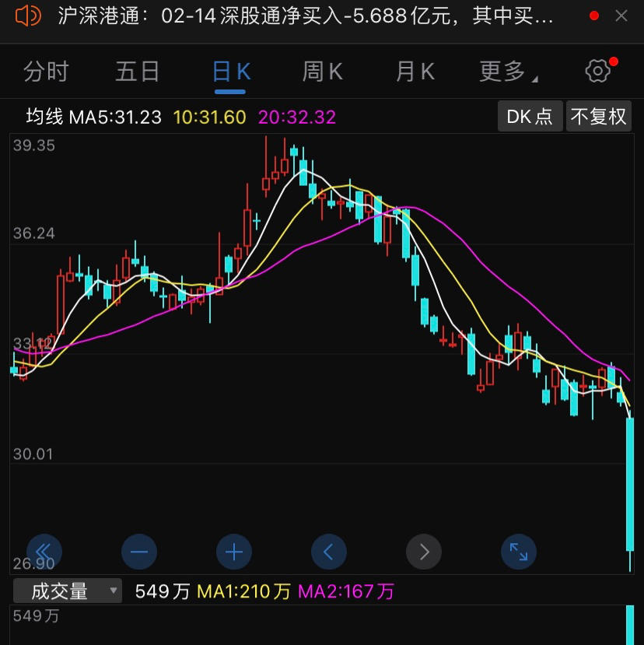Expand the 更多 period options
The width and height of the screenshot is (644, 645).
pyautogui.click(x=508, y=72)
